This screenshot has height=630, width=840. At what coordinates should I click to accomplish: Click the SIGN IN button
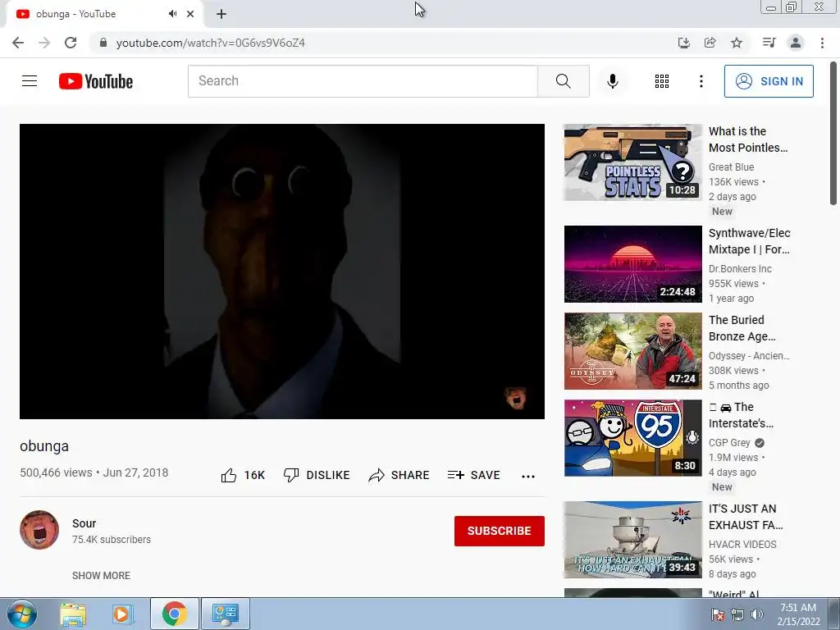pyautogui.click(x=769, y=81)
